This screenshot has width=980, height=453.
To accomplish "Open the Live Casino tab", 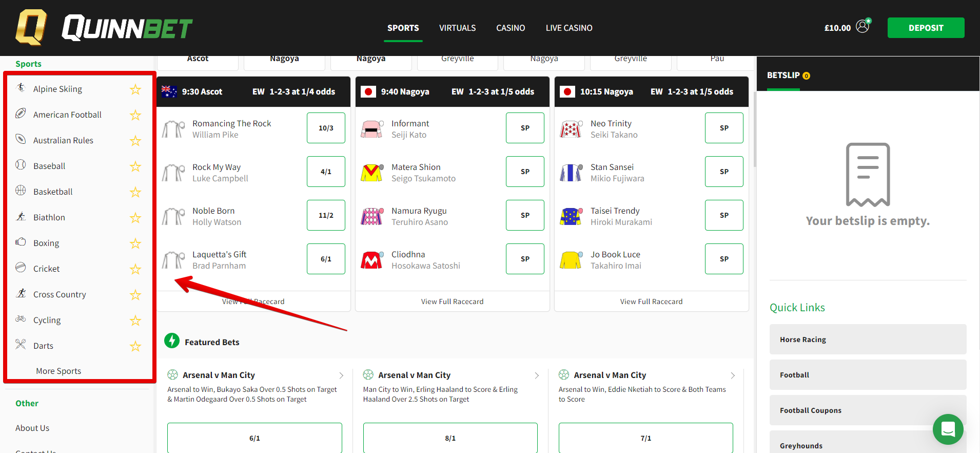I will click(569, 28).
